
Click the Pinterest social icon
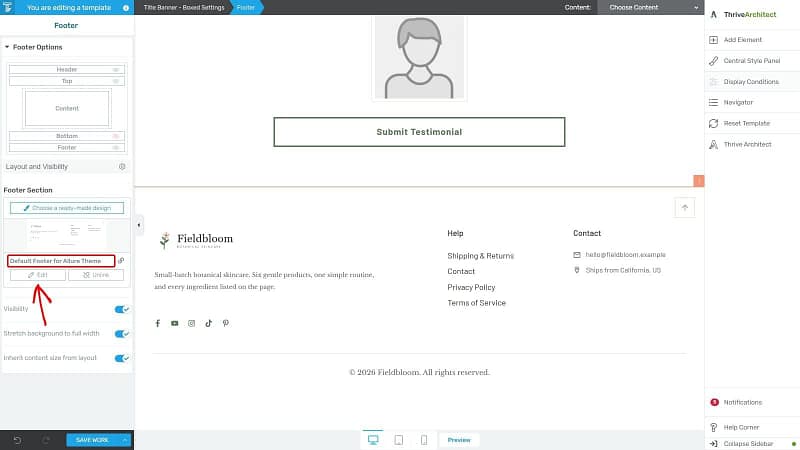click(226, 323)
